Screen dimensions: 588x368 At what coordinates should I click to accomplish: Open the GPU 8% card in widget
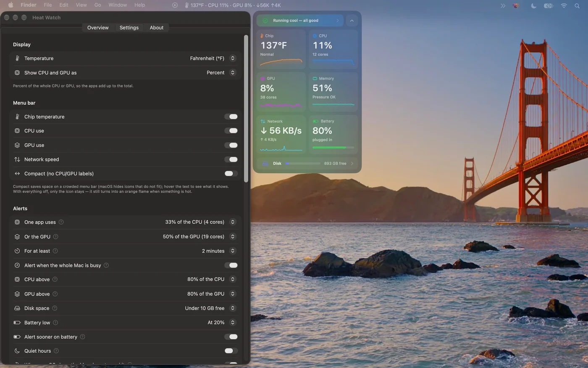[281, 92]
